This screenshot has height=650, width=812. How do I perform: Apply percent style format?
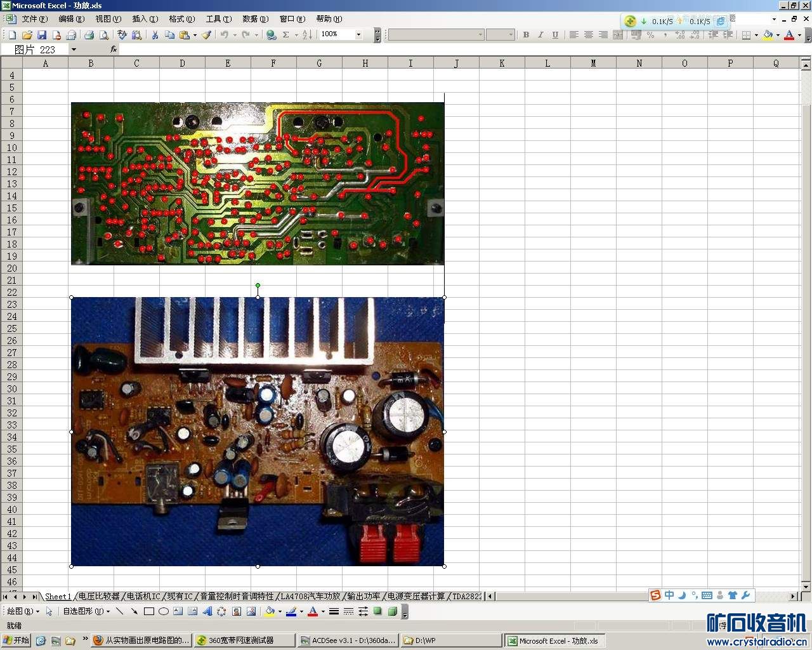tap(651, 35)
